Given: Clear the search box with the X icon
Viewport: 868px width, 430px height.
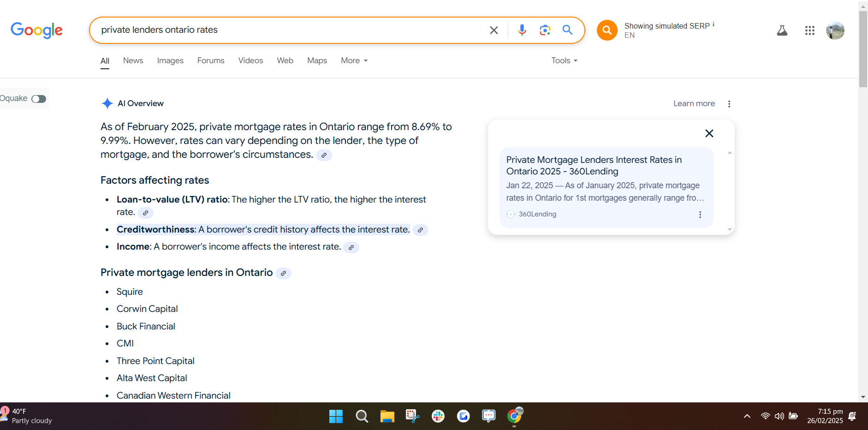Looking at the screenshot, I should click(x=493, y=30).
